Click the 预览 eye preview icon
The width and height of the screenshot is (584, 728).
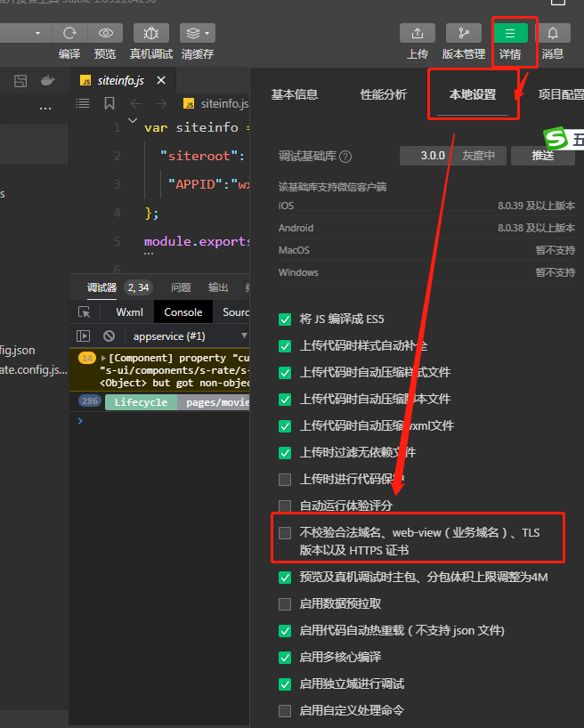pyautogui.click(x=105, y=33)
